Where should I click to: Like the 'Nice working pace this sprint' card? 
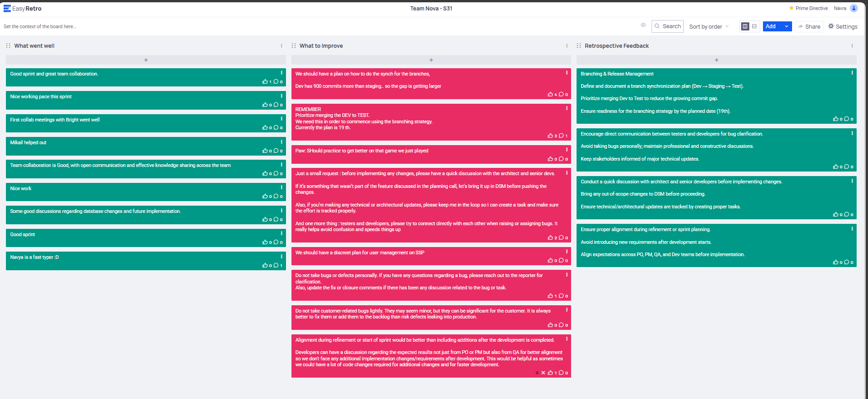[265, 105]
